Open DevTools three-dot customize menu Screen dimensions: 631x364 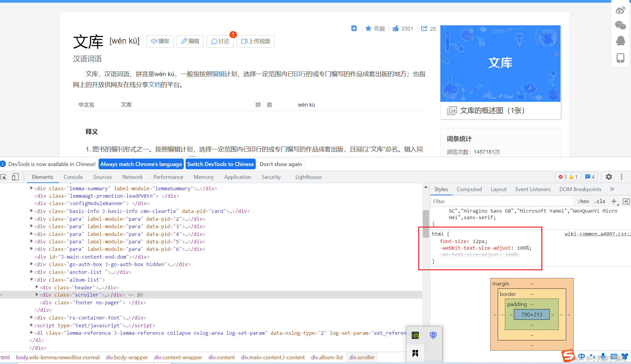(x=622, y=177)
